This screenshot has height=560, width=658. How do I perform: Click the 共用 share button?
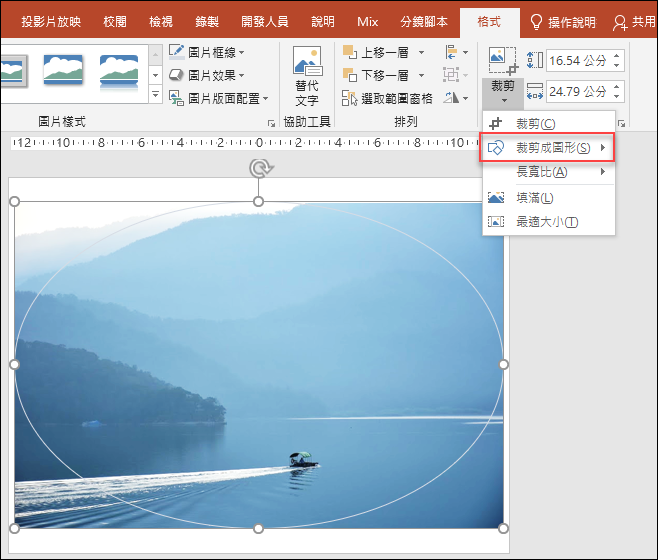[634, 22]
